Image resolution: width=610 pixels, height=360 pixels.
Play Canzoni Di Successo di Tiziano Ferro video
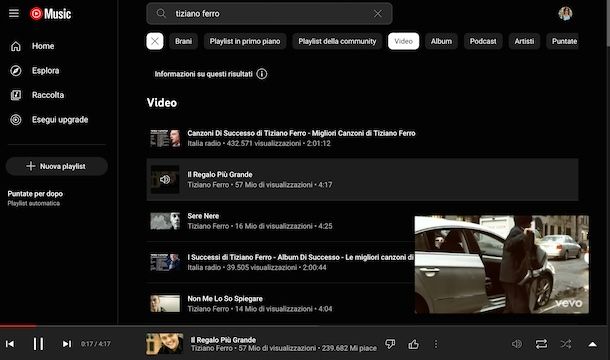[301, 133]
